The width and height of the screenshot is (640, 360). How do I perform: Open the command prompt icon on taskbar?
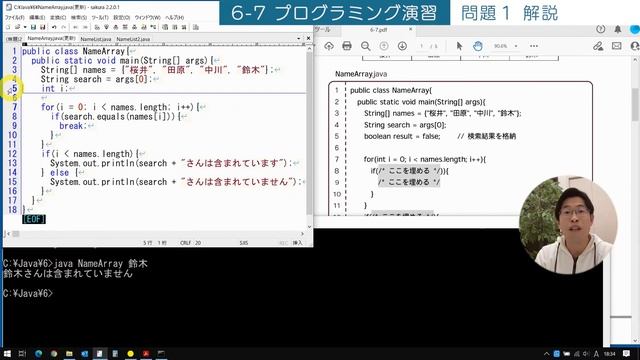[x=161, y=353]
